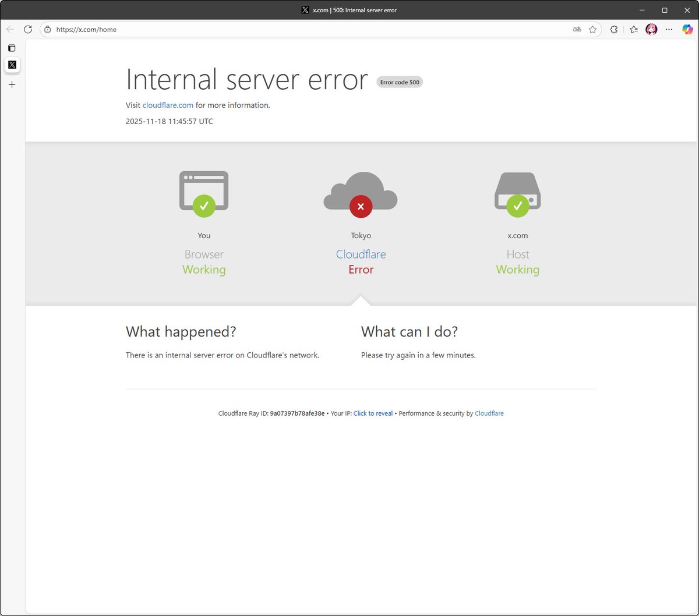Click the Internal server error heading
Screen dimensions: 699x616
coord(247,79)
